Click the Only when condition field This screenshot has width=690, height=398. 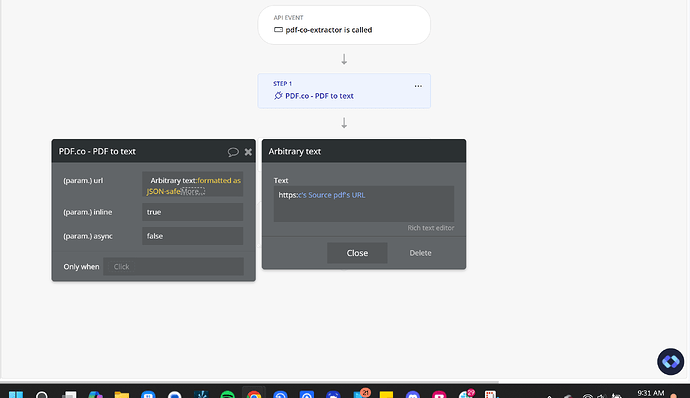pos(173,266)
